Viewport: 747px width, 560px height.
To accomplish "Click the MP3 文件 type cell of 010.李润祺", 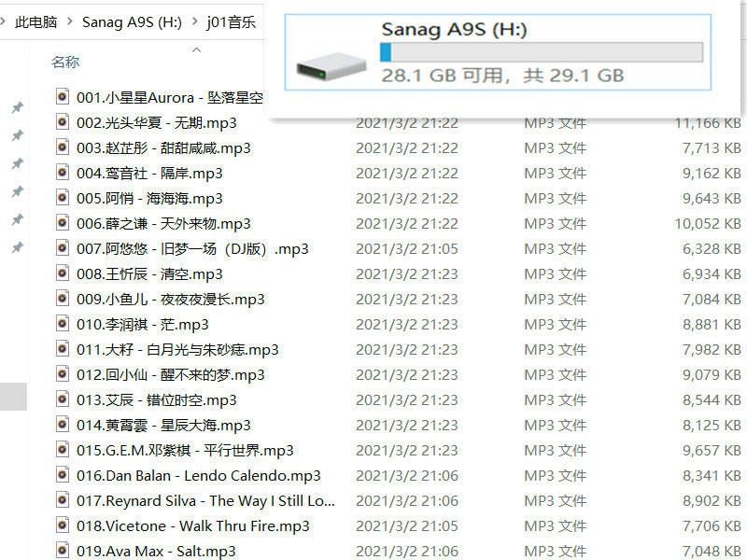I will coord(556,325).
